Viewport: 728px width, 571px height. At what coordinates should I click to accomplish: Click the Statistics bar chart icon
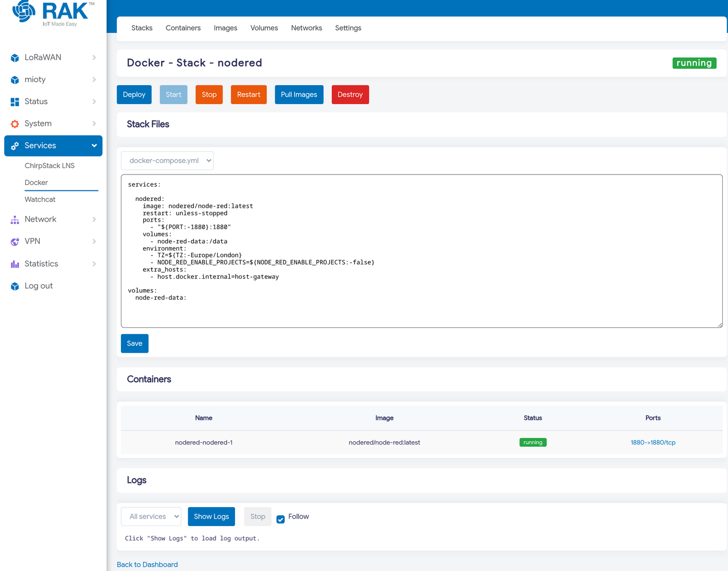[15, 264]
